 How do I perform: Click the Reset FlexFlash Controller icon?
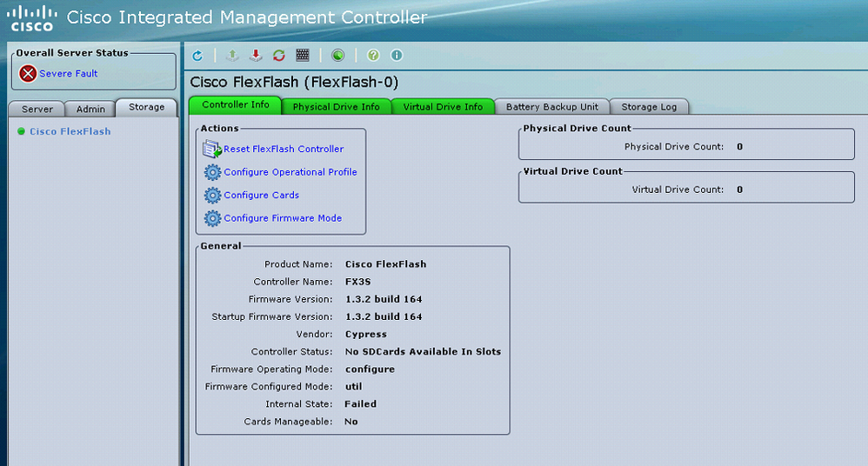pyautogui.click(x=212, y=149)
